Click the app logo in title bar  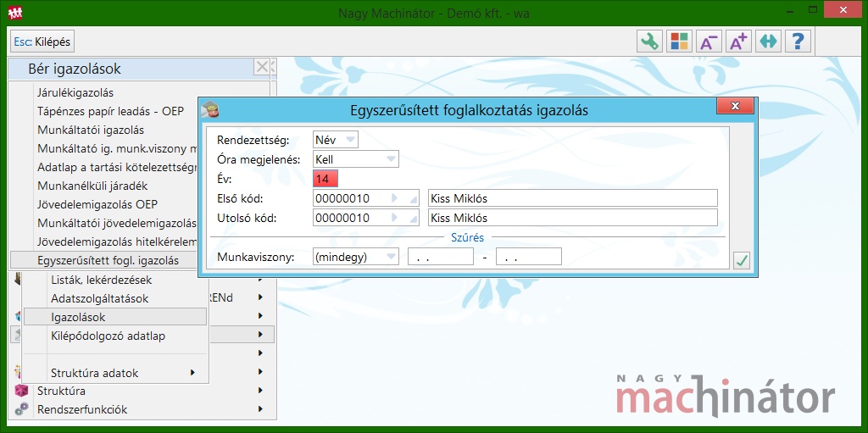pos(15,12)
